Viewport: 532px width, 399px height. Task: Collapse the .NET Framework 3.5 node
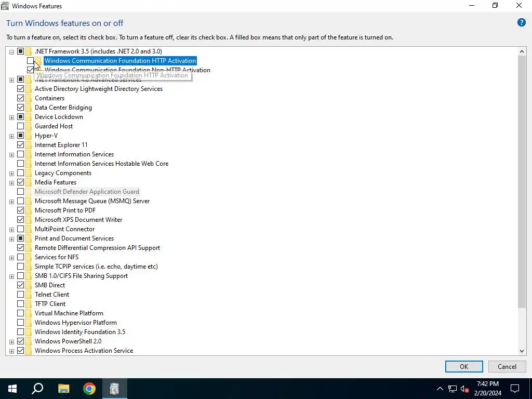click(x=11, y=52)
